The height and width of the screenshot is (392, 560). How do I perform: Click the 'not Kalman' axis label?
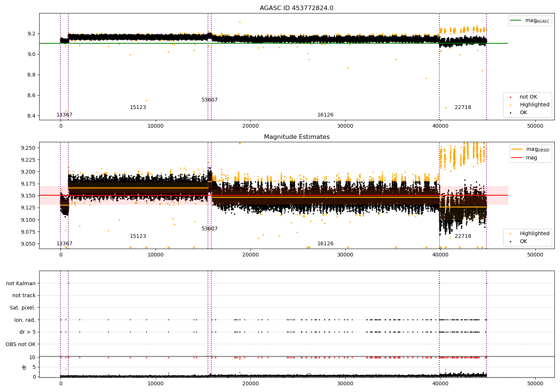(x=21, y=284)
